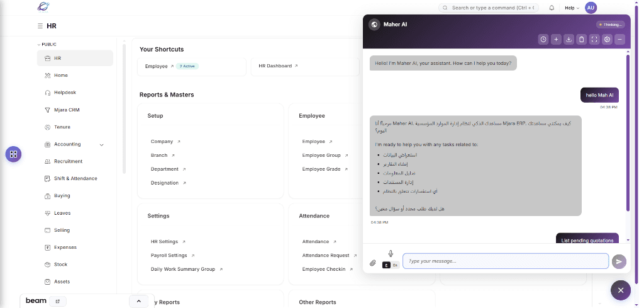This screenshot has width=644, height=308.
Task: Download the Maher AI conversation
Action: (x=569, y=40)
